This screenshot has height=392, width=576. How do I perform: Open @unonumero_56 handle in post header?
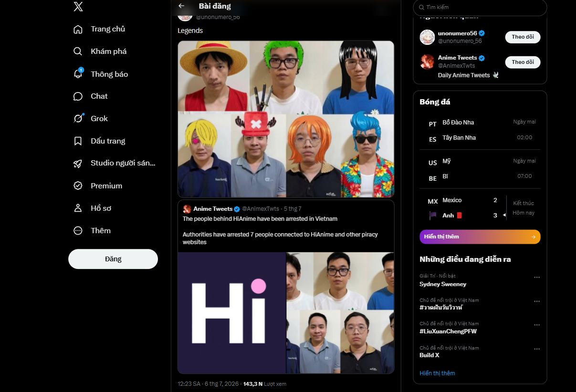click(x=218, y=17)
